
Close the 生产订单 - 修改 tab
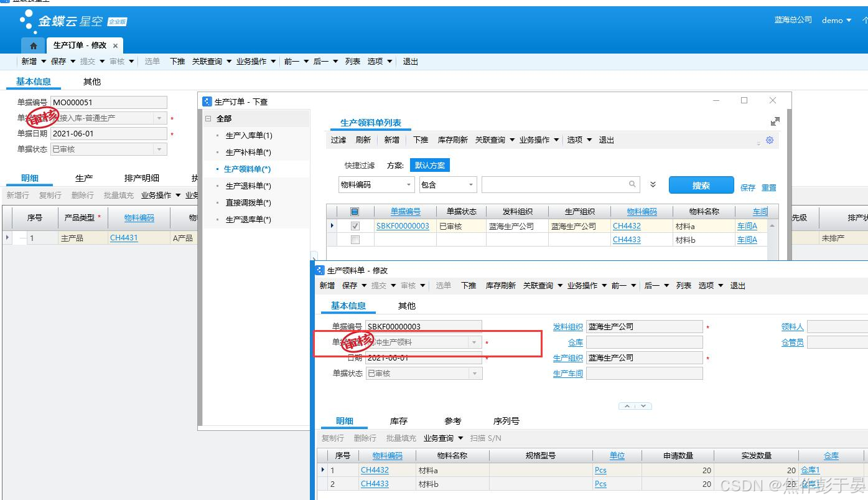point(116,45)
